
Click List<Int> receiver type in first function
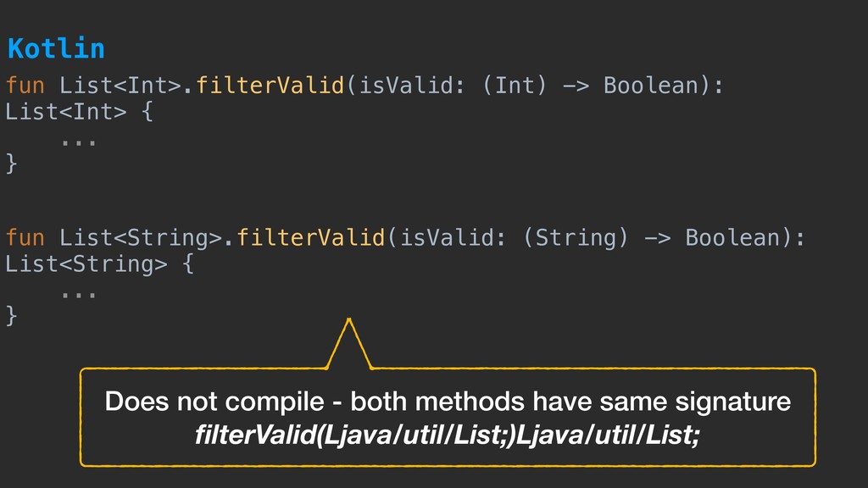coord(120,86)
